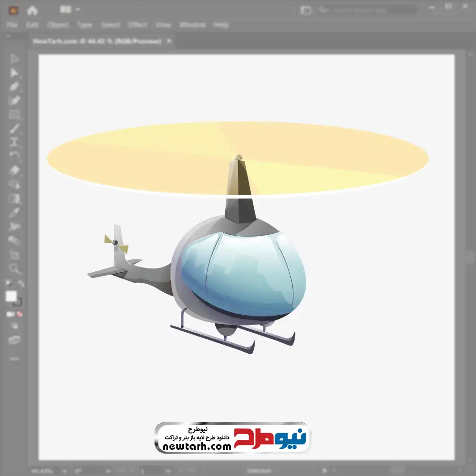
Task: Go to the Home screen
Action: (x=32, y=11)
